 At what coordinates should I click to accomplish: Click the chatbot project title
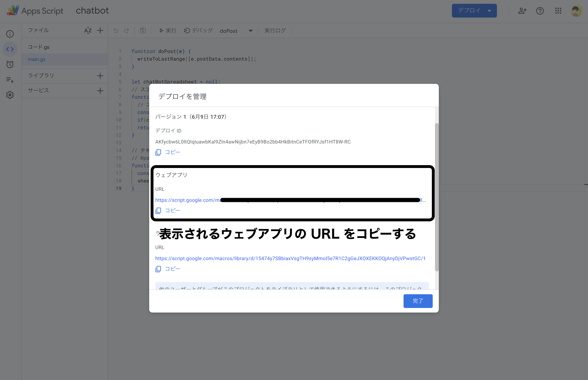92,11
